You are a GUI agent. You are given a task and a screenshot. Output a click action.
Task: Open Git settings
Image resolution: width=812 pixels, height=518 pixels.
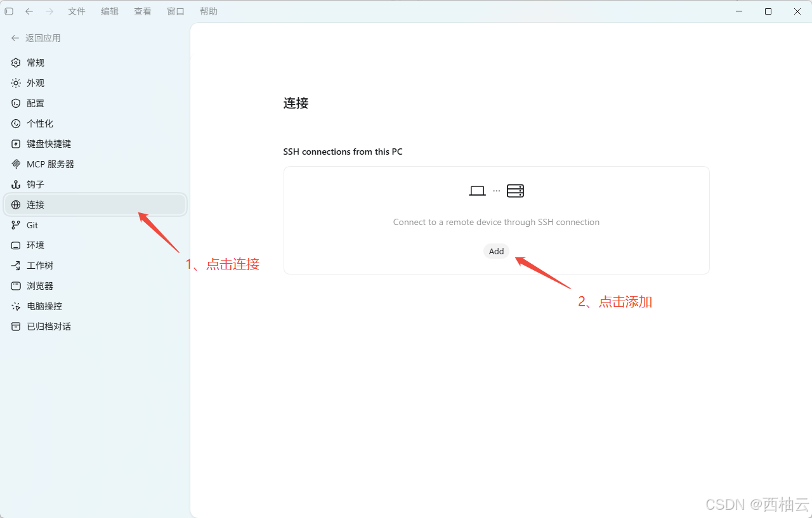(95, 225)
